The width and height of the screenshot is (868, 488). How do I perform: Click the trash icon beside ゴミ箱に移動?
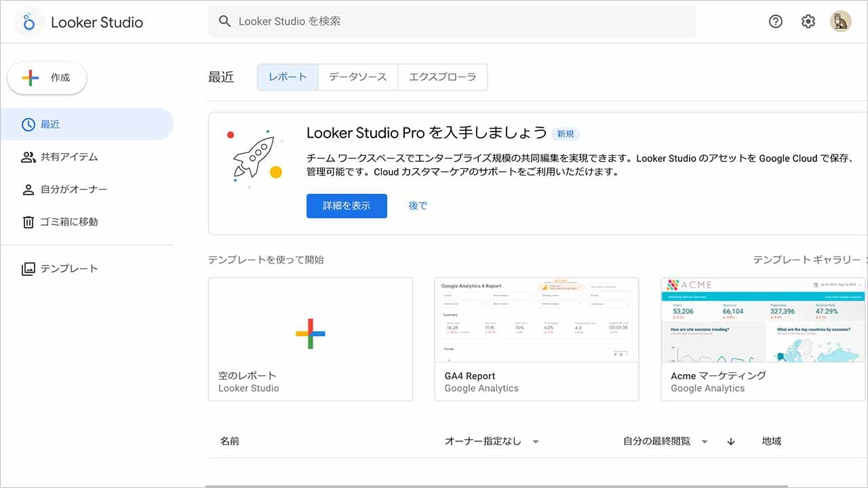pyautogui.click(x=28, y=222)
